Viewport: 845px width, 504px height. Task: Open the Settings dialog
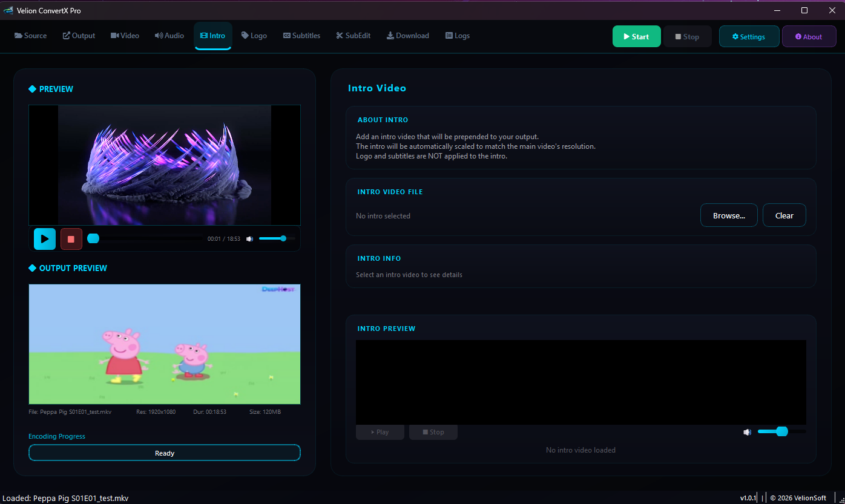[749, 36]
